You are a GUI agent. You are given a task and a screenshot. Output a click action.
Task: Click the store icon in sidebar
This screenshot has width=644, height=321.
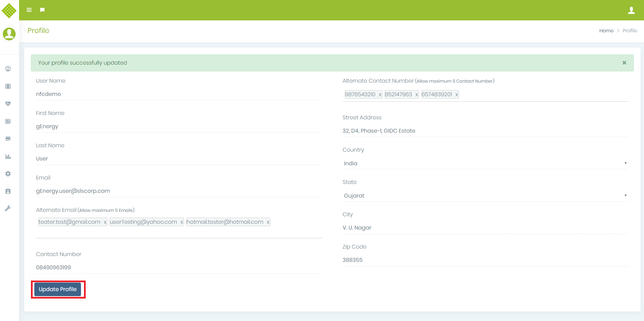click(x=8, y=139)
